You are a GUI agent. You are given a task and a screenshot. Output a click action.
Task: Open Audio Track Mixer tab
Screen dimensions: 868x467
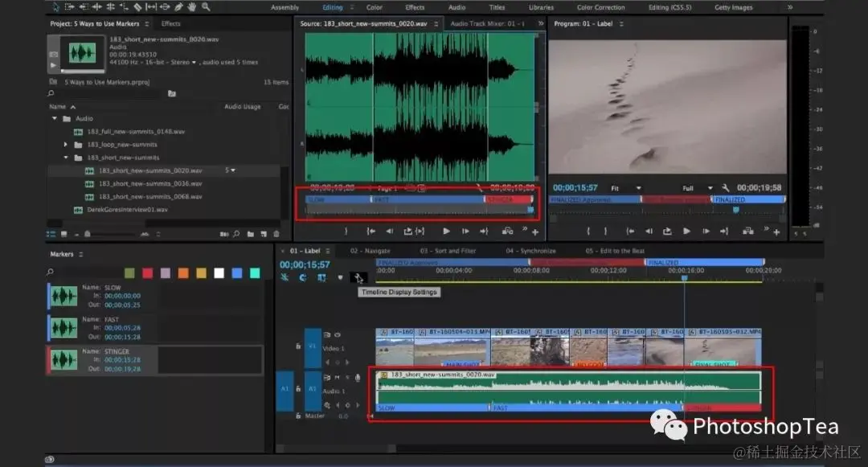487,24
